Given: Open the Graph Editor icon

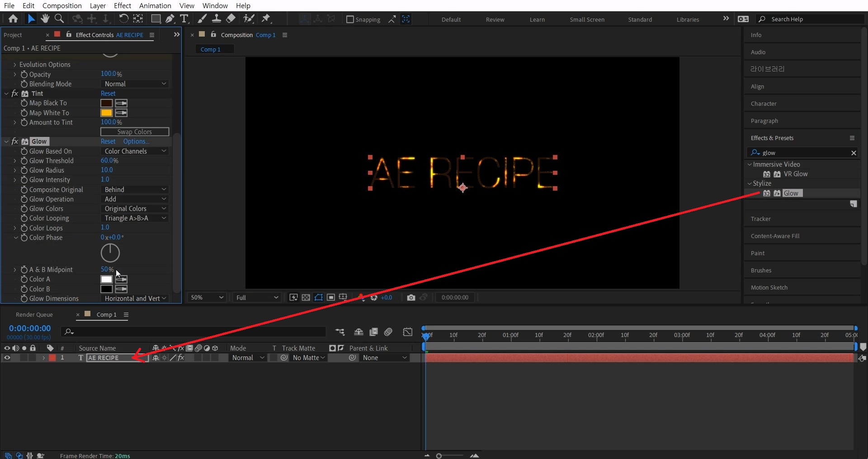Looking at the screenshot, I should pos(408,332).
